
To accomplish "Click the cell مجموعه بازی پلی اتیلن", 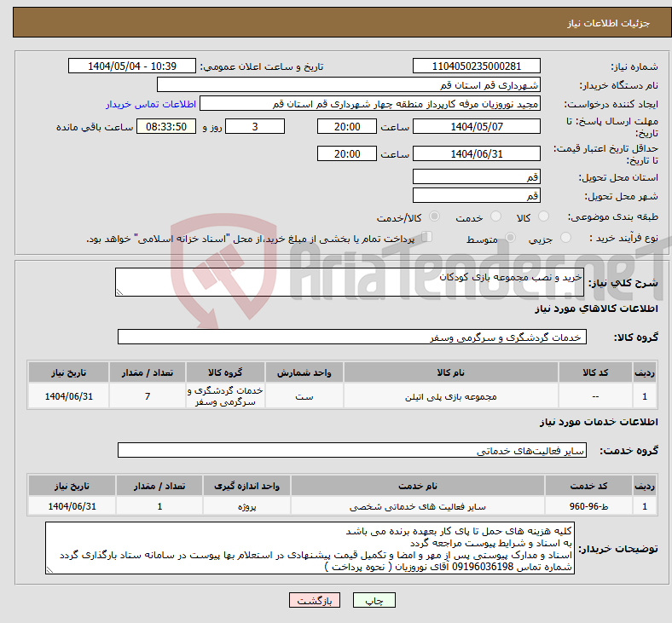I will pyautogui.click(x=450, y=396).
